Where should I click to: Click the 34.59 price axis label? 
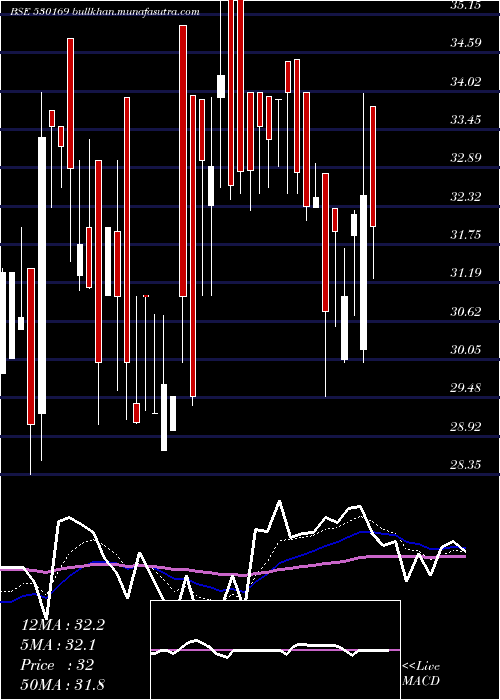click(465, 43)
